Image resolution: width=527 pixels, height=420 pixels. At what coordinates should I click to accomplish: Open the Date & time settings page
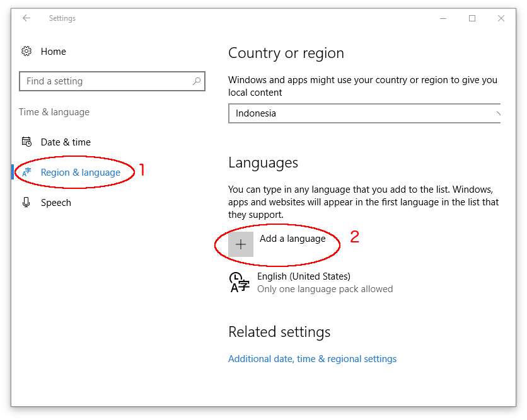pos(66,142)
